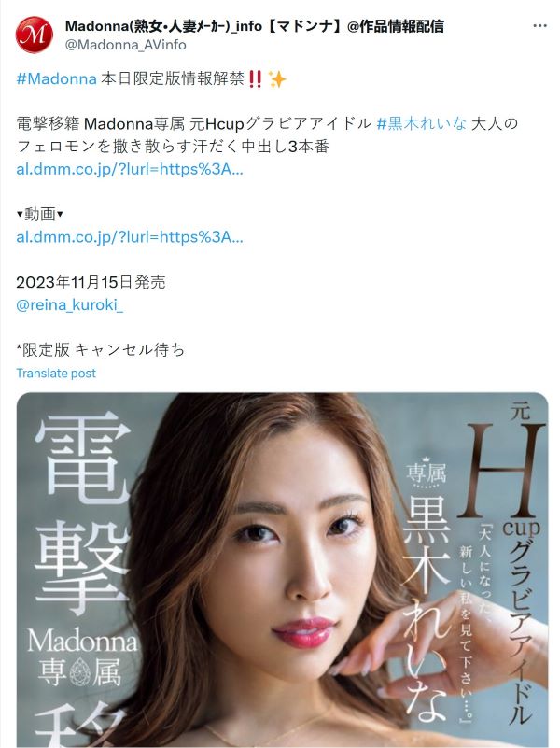Open the attached cover image
The width and height of the screenshot is (560, 748).
click(x=282, y=570)
